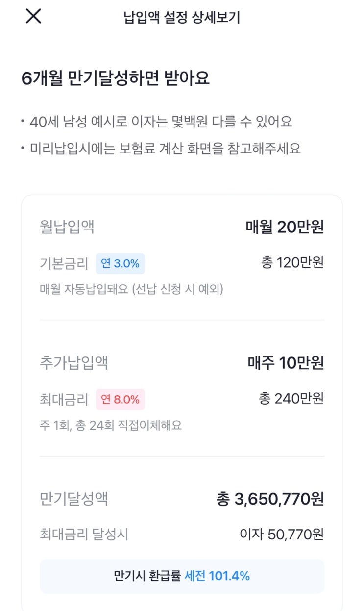The image size is (364, 611).
Task: Tap the 총 120만원 total
Action: click(292, 263)
